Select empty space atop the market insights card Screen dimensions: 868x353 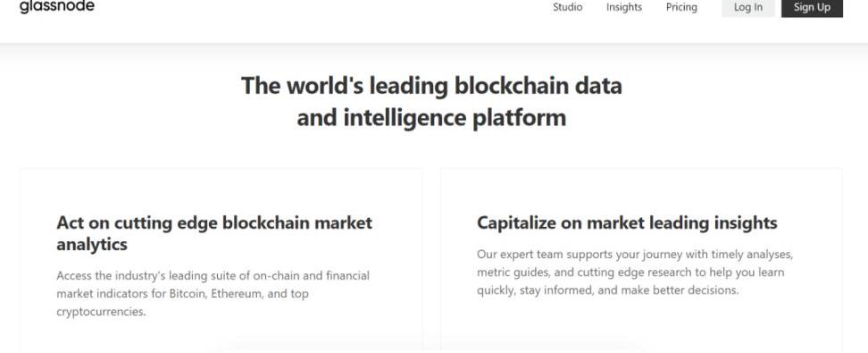point(641,189)
